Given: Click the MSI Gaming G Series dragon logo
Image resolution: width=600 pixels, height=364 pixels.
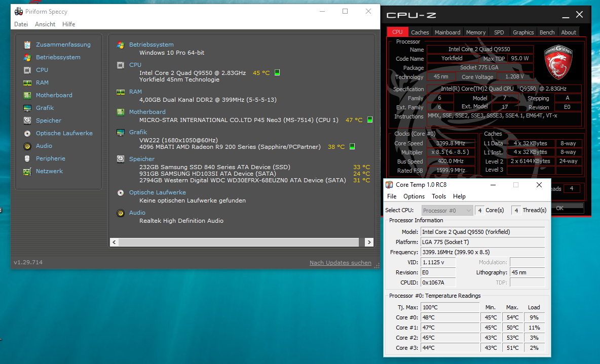Looking at the screenshot, I should 558,62.
